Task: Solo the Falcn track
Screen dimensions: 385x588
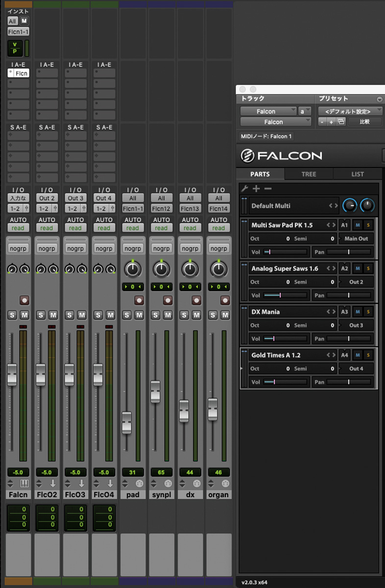Action: point(12,315)
